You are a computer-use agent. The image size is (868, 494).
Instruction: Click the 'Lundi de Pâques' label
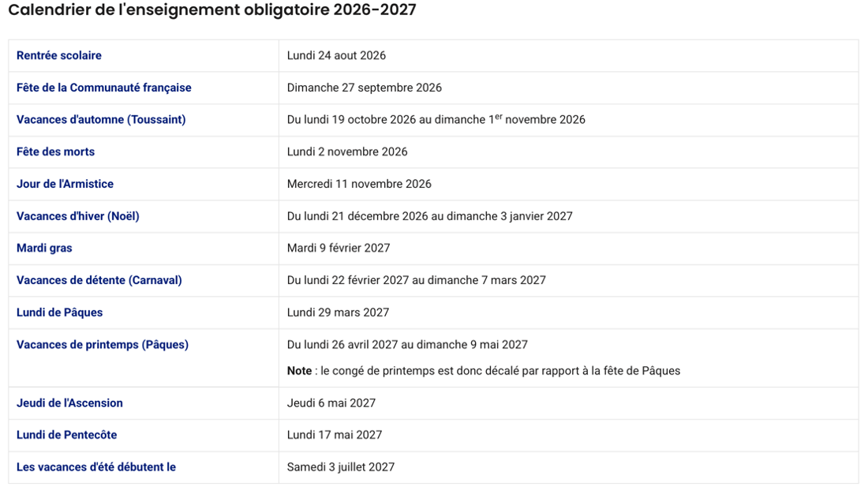(x=59, y=312)
